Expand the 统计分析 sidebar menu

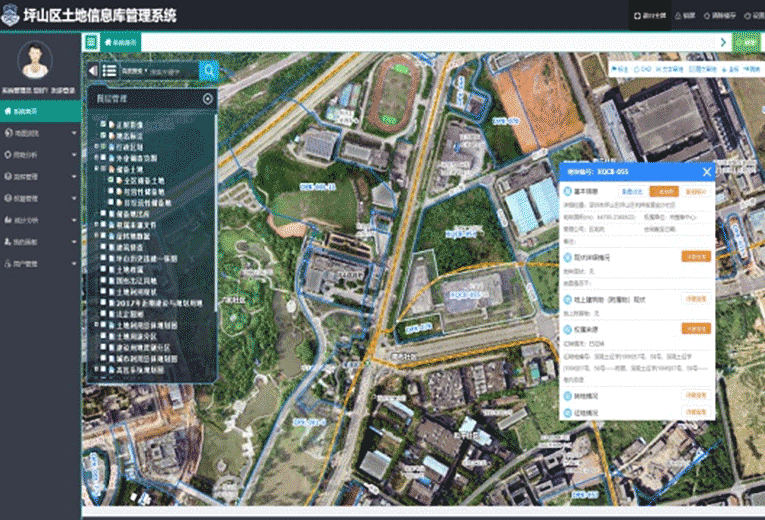tap(40, 220)
